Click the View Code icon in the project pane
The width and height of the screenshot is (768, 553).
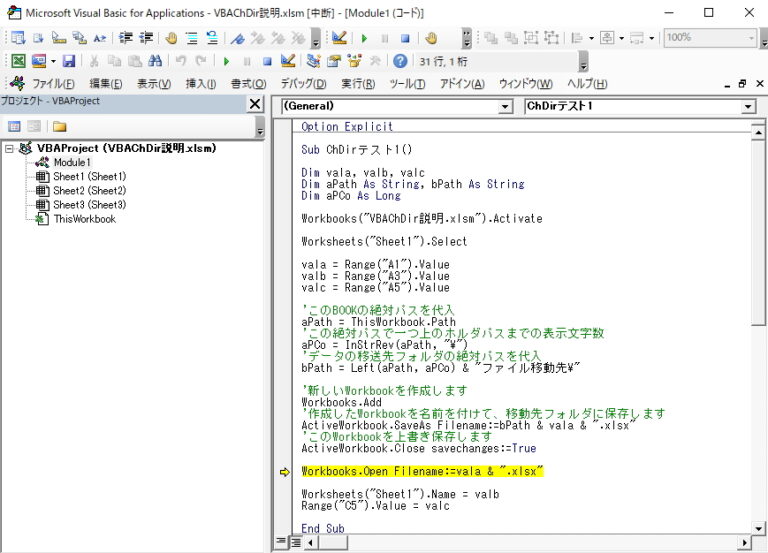tap(15, 127)
